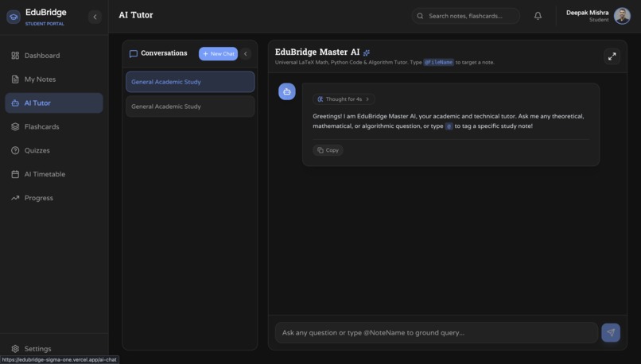Collapse the Conversations panel chevron
Viewport: 641px width, 364px height.
click(x=245, y=53)
